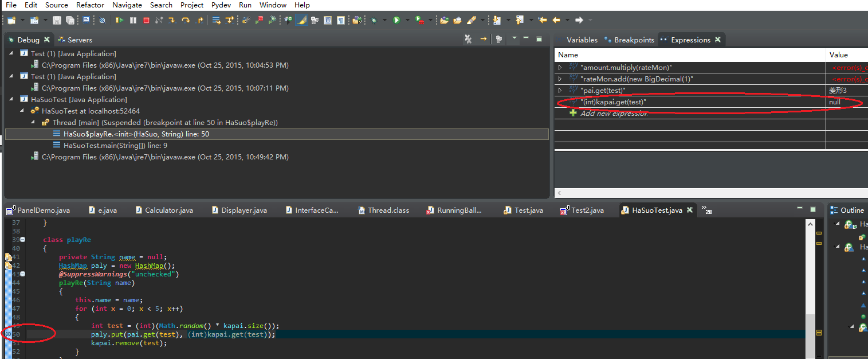Viewport: 868px width, 359px height.
Task: Click the Save icon in toolbar
Action: 57,20
